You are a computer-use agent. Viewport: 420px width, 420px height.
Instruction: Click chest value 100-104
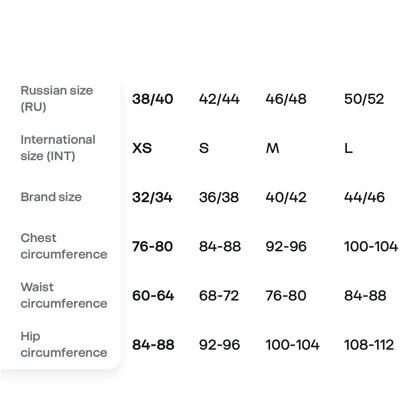click(371, 247)
